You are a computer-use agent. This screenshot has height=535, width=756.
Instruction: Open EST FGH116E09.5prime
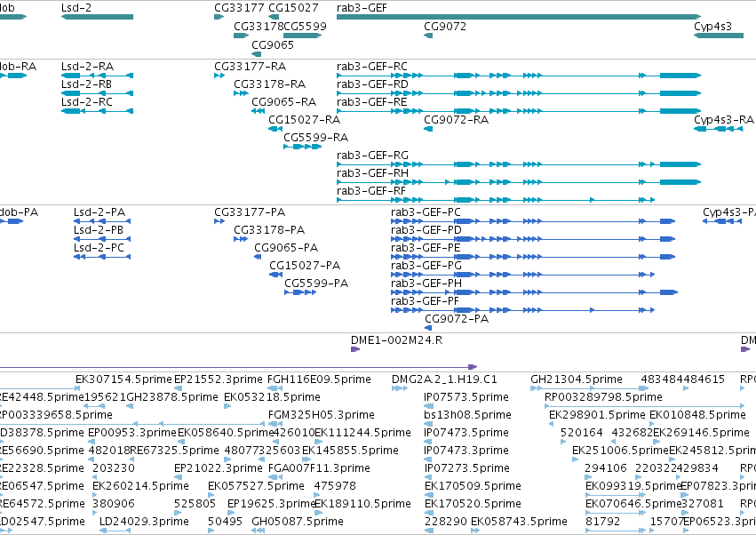(x=319, y=379)
